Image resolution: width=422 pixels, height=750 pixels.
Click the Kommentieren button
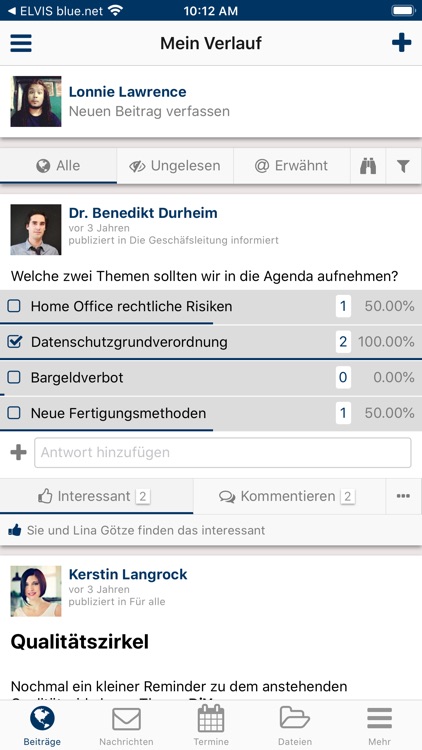[289, 496]
